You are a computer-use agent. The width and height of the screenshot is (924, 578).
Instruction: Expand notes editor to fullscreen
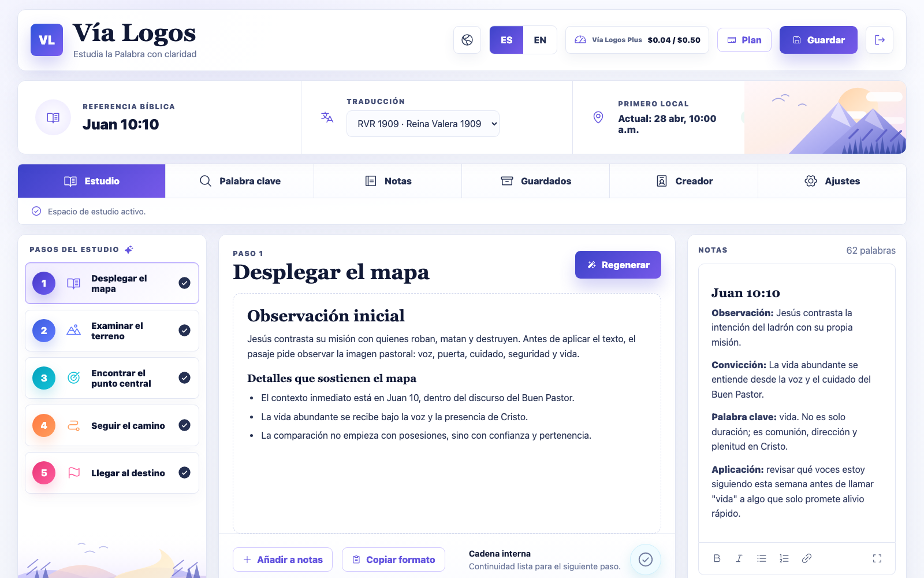tap(877, 558)
